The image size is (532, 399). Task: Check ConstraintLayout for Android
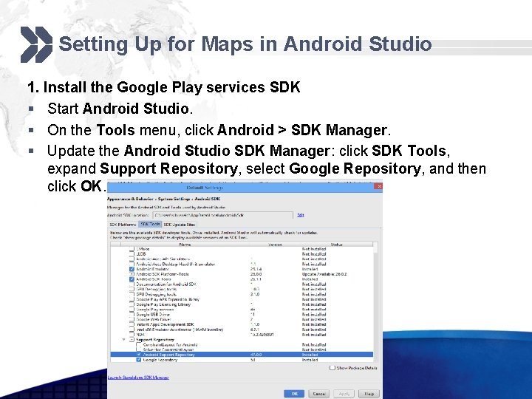coord(138,345)
